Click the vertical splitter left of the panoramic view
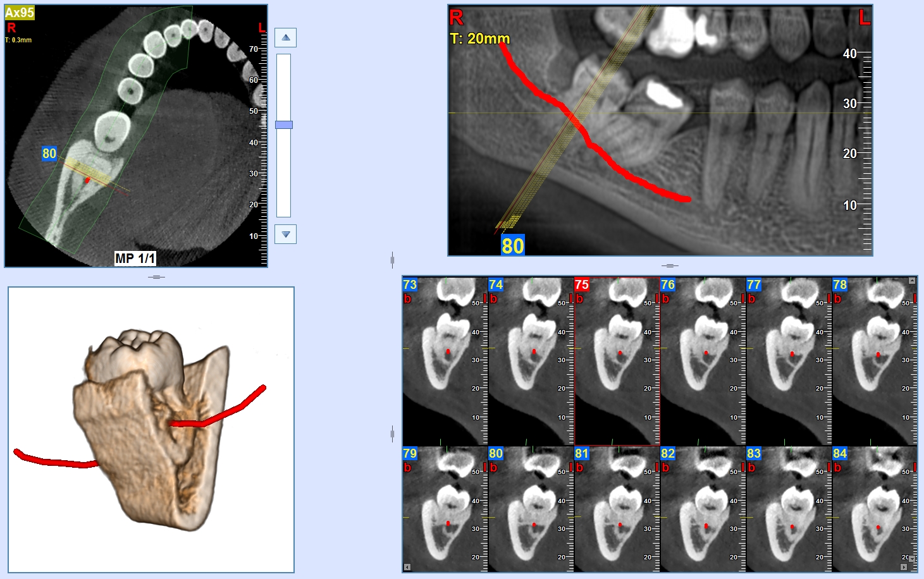Screen dimensions: 924x579 point(393,259)
